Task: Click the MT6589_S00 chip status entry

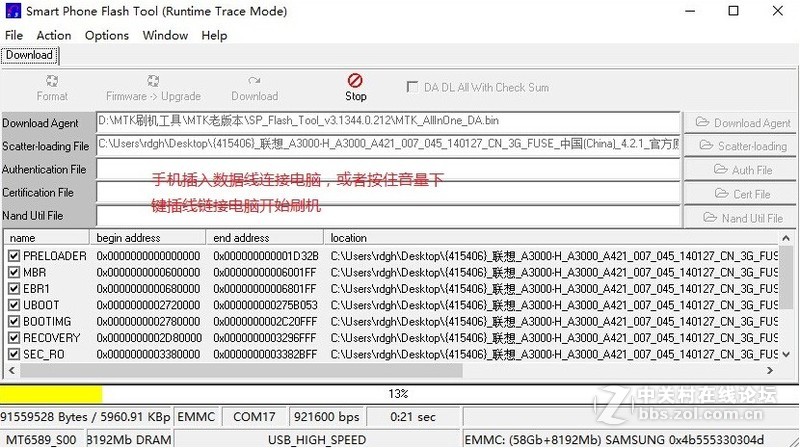Action: pyautogui.click(x=41, y=439)
